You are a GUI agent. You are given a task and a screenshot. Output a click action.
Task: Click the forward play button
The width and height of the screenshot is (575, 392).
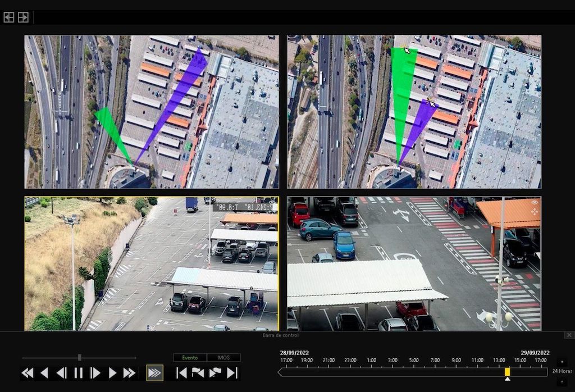pos(112,373)
